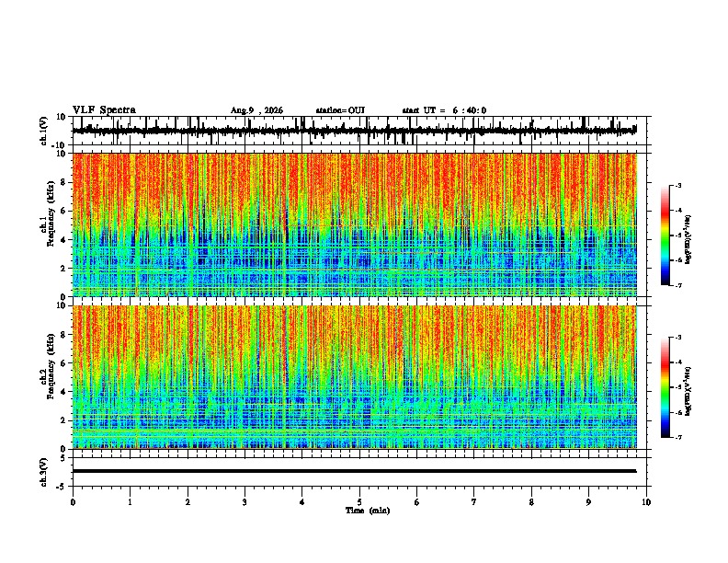Click the "Time (min)" axis title
This screenshot has height=563, width=728.
pyautogui.click(x=368, y=511)
